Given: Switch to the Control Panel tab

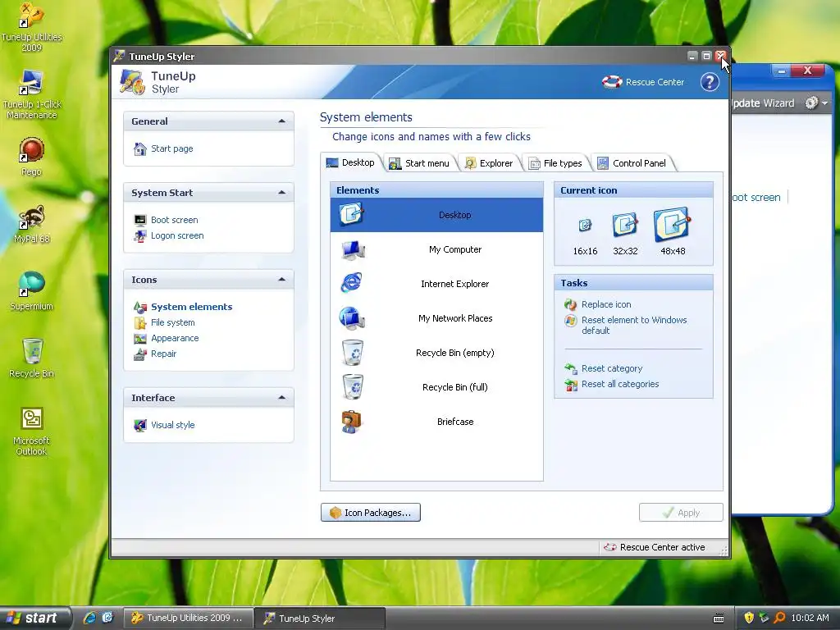Looking at the screenshot, I should pos(632,163).
